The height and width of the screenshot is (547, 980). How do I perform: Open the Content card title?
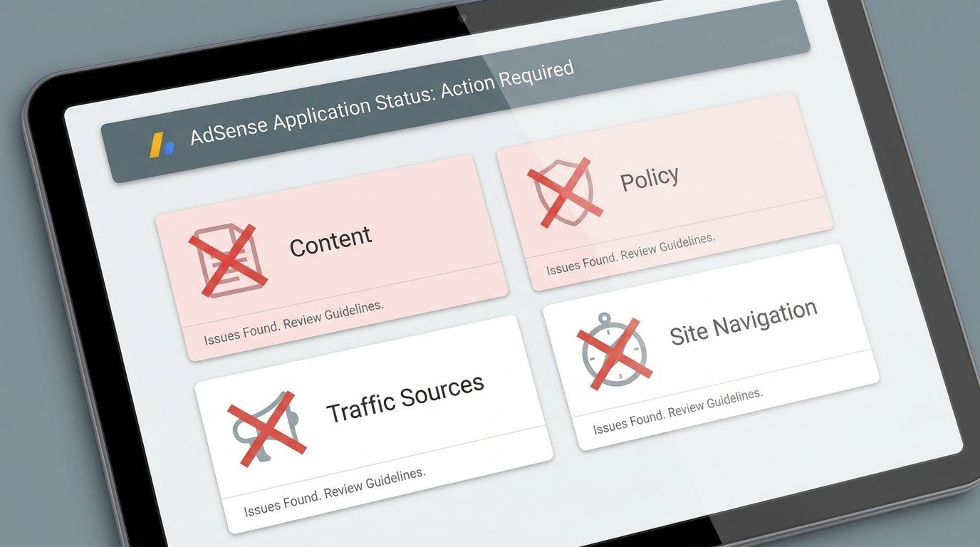[x=330, y=242]
